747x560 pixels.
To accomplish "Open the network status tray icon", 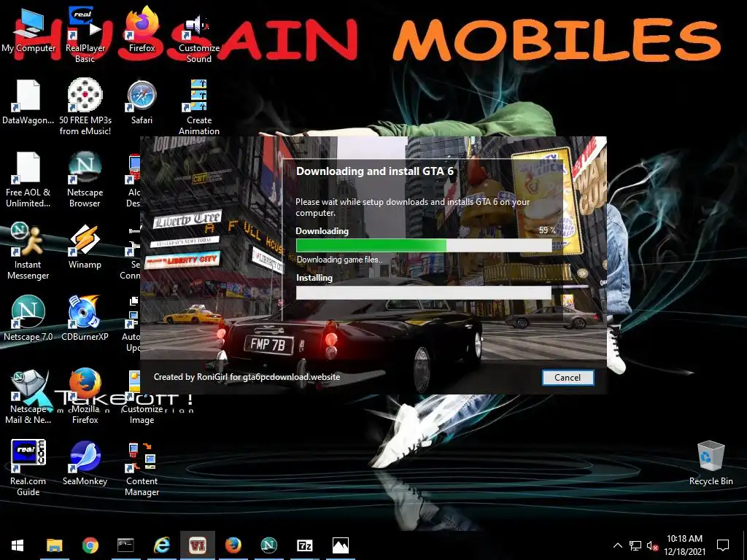I will [x=635, y=545].
